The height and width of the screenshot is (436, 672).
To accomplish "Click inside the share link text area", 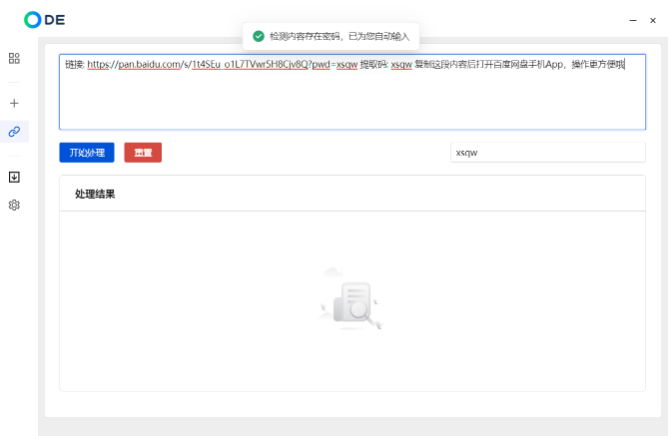I will coord(352,92).
